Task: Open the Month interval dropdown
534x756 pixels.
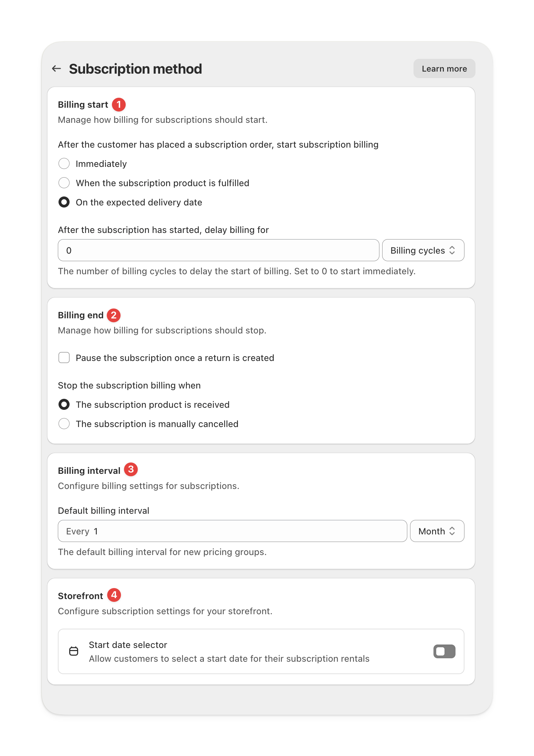Action: pyautogui.click(x=437, y=531)
